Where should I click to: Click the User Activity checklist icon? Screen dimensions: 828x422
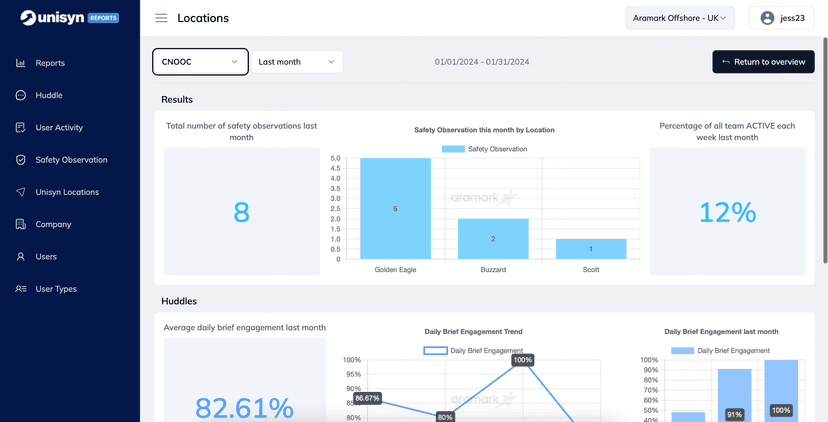[21, 128]
